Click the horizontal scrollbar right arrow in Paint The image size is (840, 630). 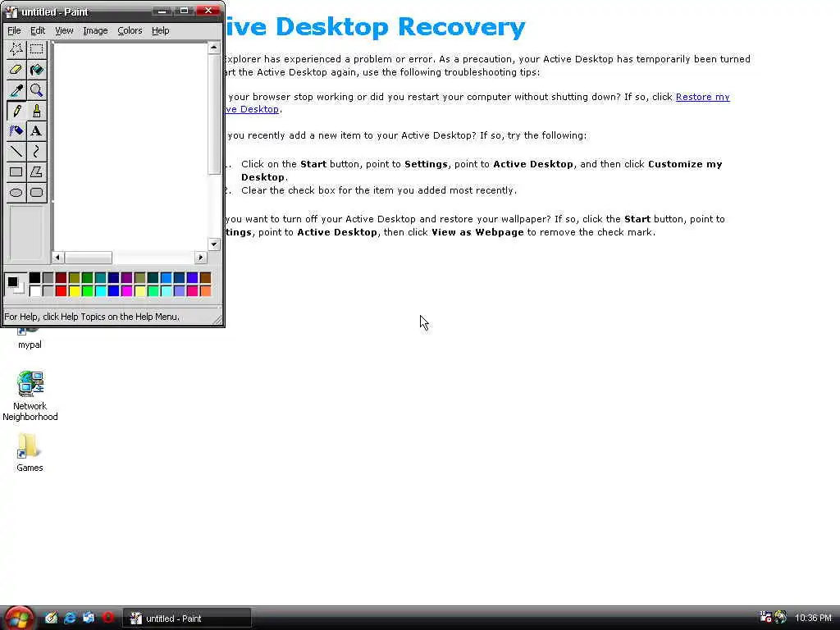201,258
